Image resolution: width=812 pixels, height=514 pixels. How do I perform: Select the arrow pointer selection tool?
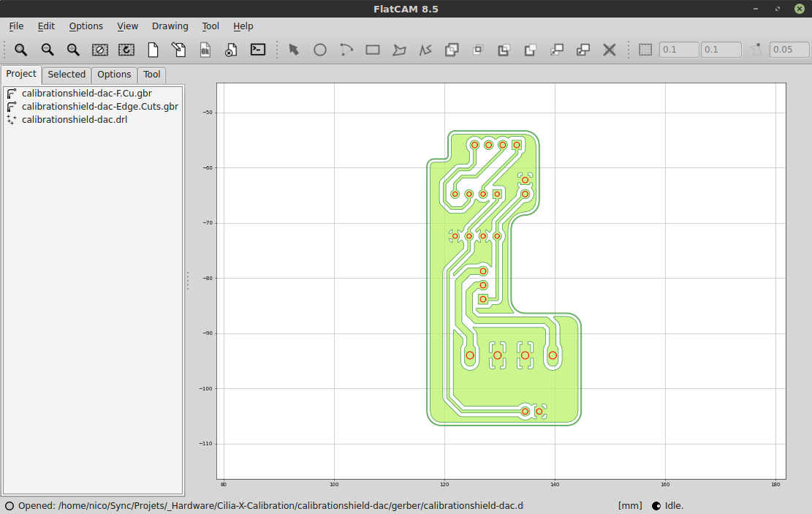[294, 50]
